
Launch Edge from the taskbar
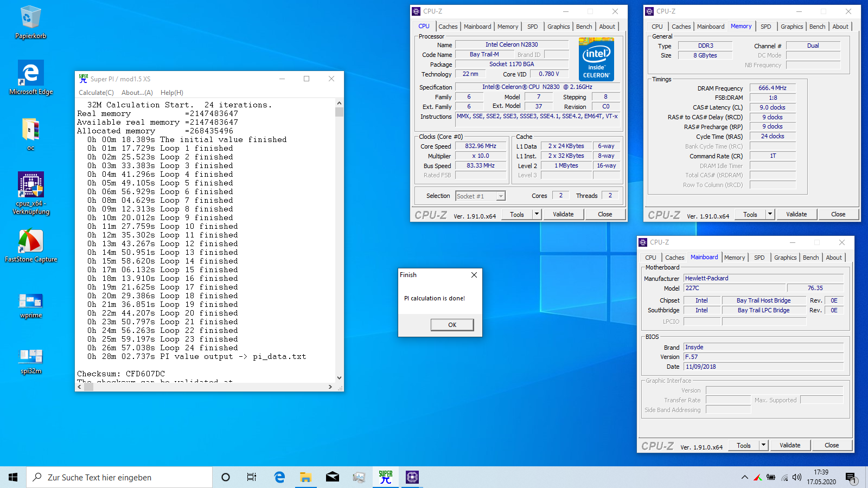click(279, 477)
